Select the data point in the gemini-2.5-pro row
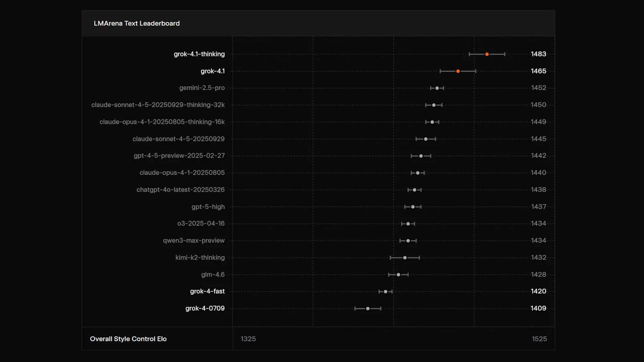The height and width of the screenshot is (362, 644). tap(437, 88)
